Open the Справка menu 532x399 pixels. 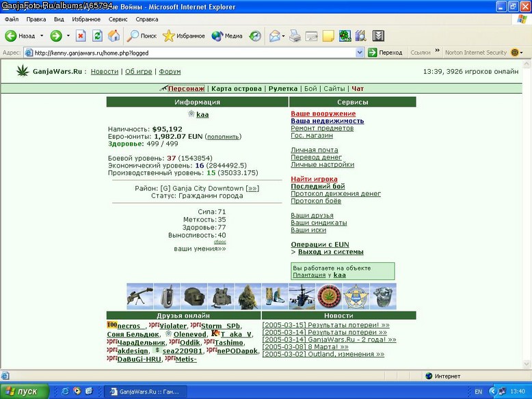point(147,19)
